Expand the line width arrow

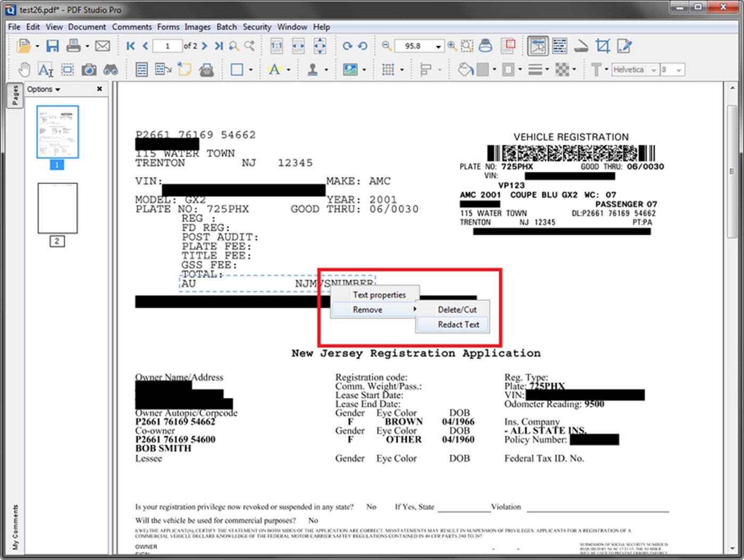[x=548, y=70]
